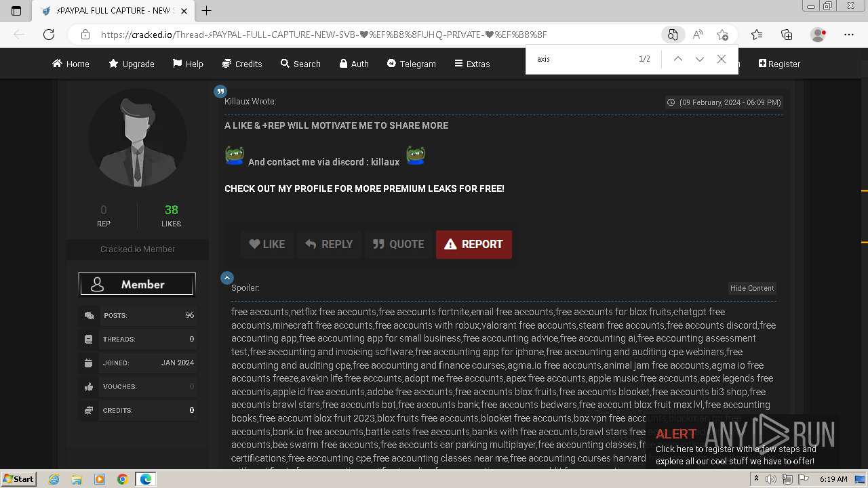This screenshot has width=868, height=488.
Task: Open the tab actions menu icon
Action: pos(16,11)
